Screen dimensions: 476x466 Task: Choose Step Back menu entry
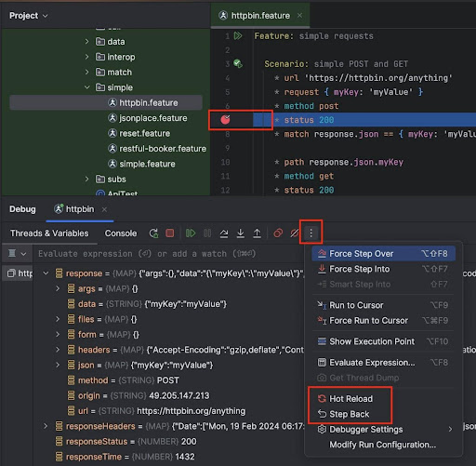(350, 414)
